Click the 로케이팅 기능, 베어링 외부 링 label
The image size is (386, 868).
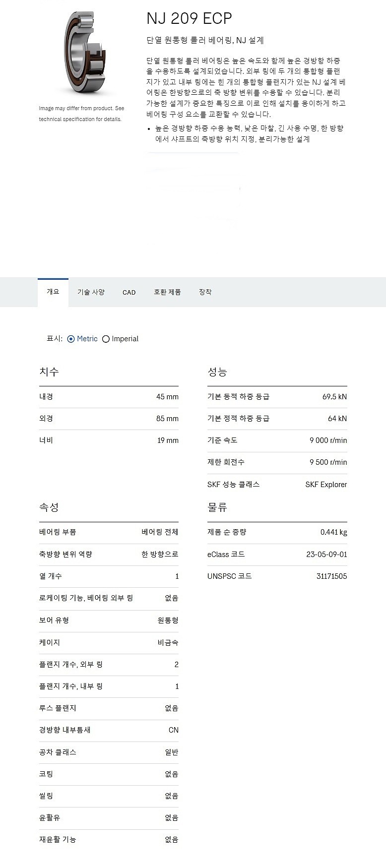click(86, 598)
